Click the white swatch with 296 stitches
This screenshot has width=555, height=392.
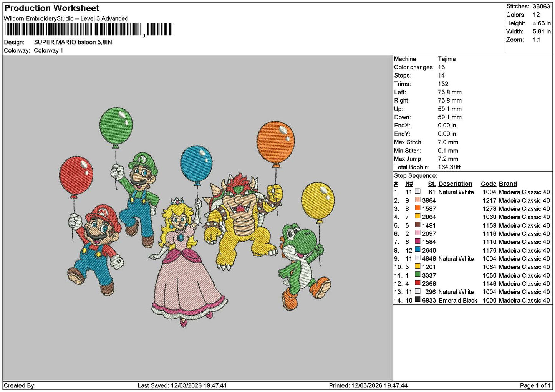point(417,291)
